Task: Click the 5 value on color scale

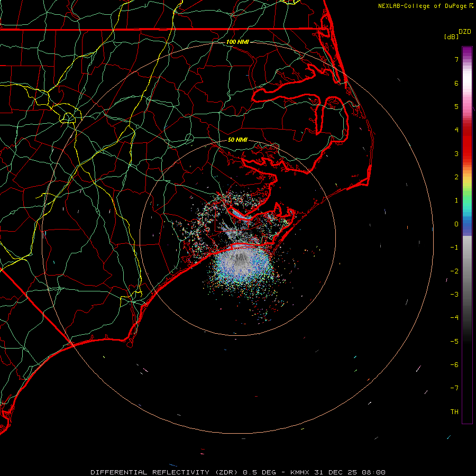Action: pos(456,106)
